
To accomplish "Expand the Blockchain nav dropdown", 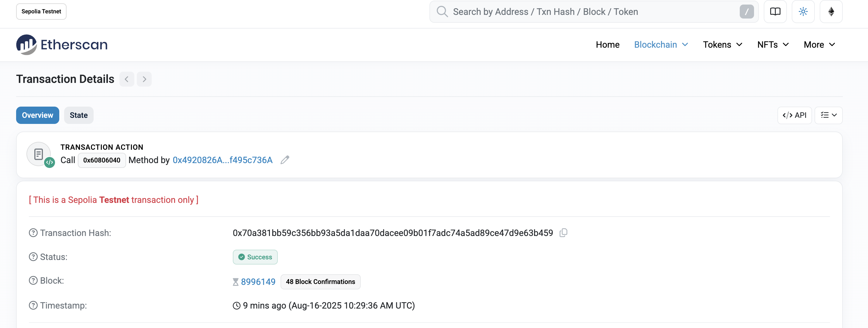I will 661,44.
